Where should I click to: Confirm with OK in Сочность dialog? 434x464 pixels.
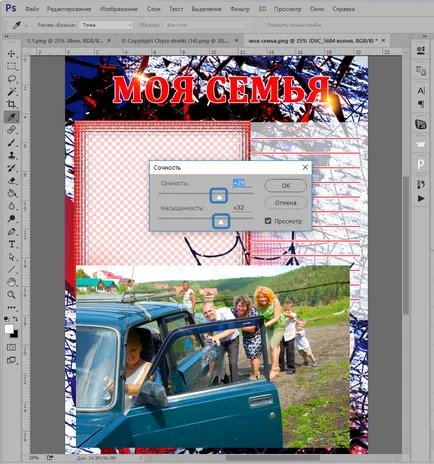point(286,186)
